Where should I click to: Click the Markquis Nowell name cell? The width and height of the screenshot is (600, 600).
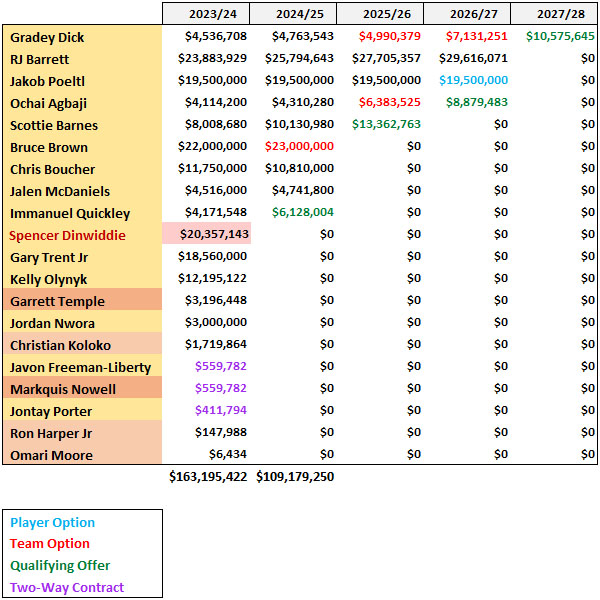[x=82, y=389]
